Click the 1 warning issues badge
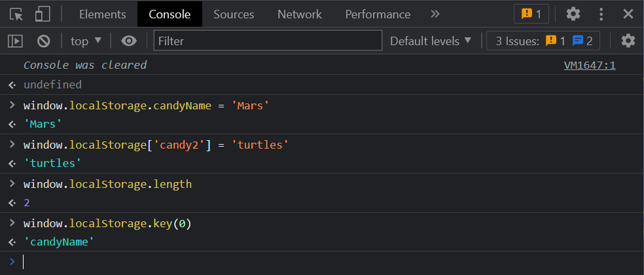 [531, 14]
